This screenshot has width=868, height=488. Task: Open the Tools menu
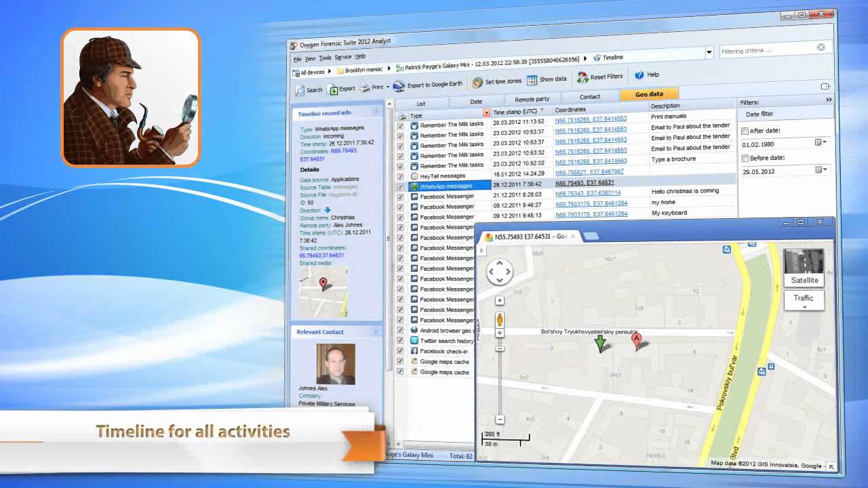coord(325,58)
